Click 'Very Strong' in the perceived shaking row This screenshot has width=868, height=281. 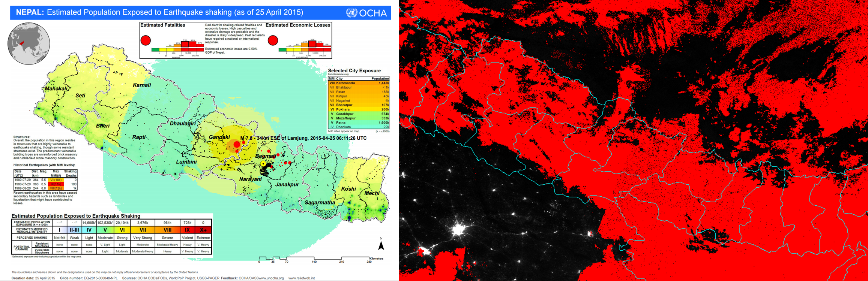(143, 238)
